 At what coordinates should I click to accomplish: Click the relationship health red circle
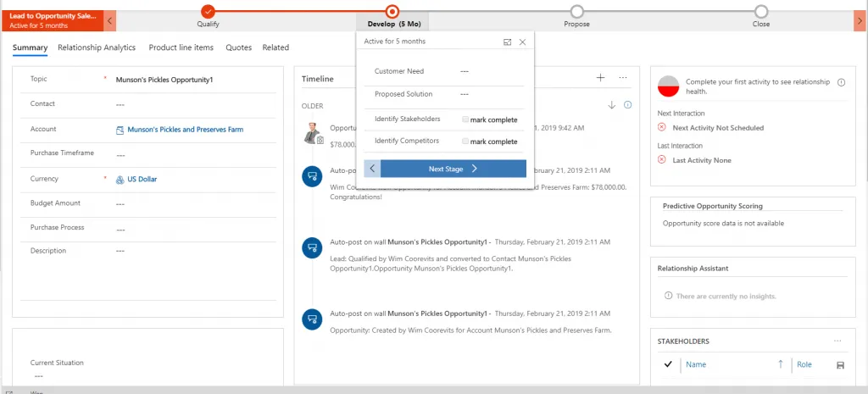tap(668, 86)
